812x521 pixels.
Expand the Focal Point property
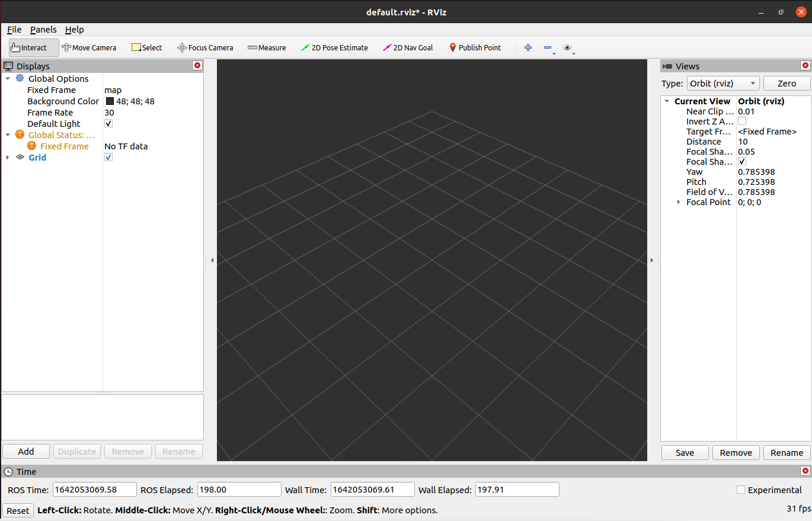coord(679,202)
